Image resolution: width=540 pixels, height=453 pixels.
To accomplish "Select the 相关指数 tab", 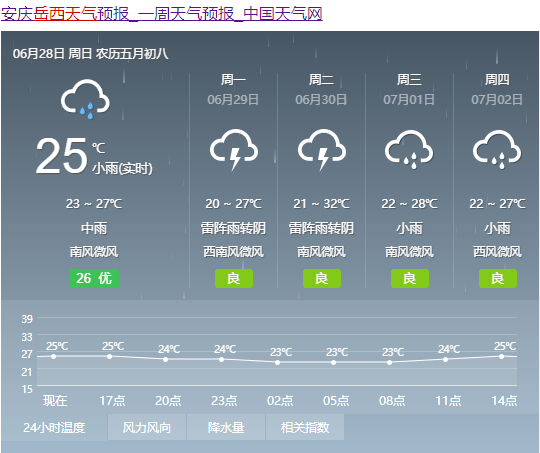I will pos(305,428).
